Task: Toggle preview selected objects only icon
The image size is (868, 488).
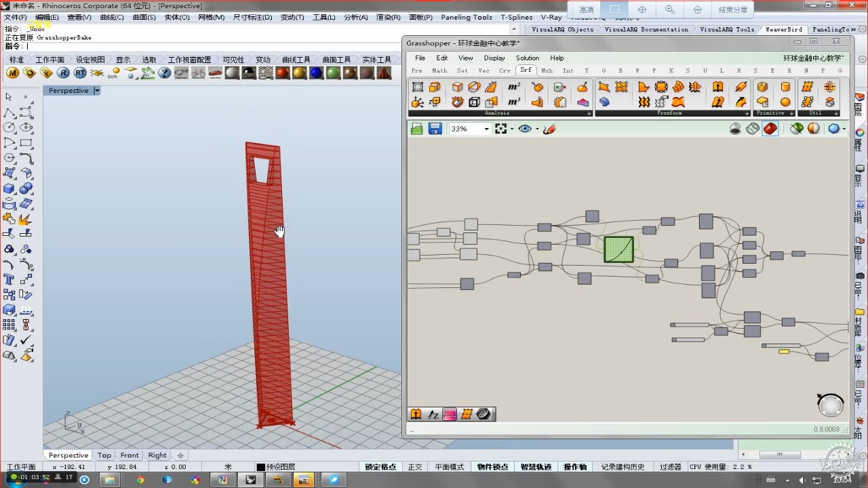Action: coord(797,129)
